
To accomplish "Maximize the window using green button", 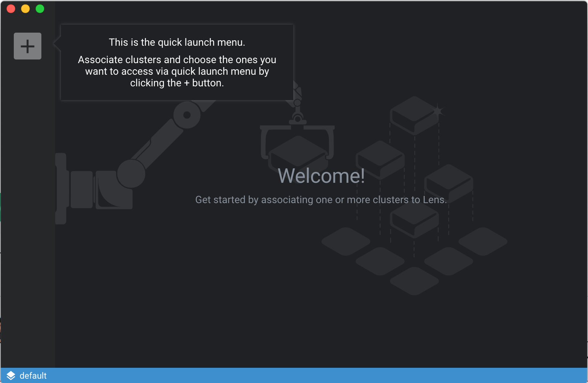I will [40, 9].
